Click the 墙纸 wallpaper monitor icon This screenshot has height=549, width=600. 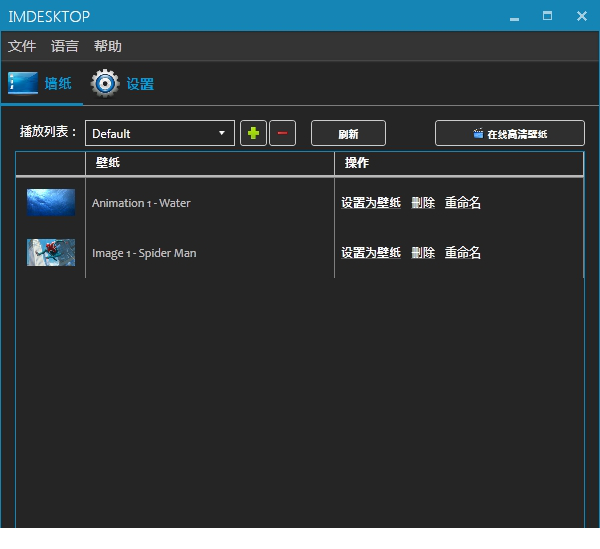click(x=23, y=83)
